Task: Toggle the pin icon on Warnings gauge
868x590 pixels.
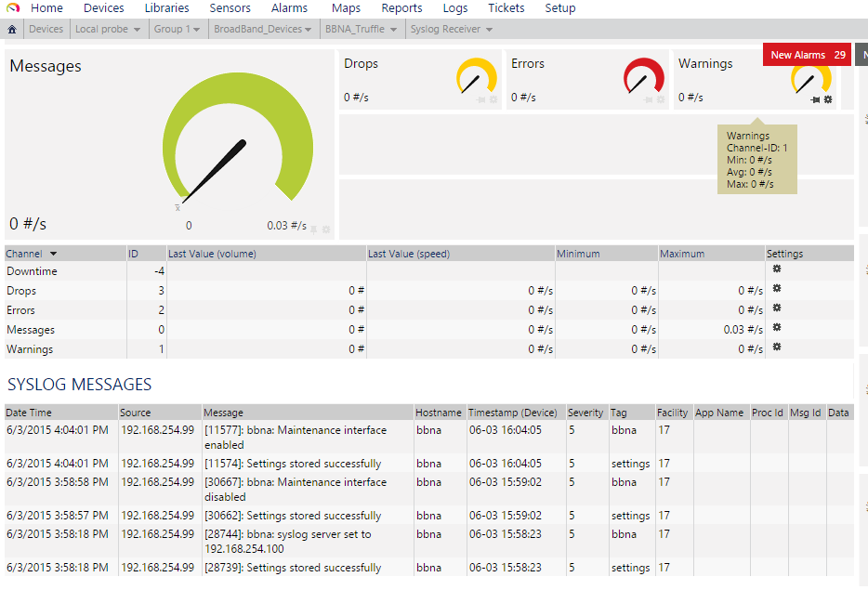Action: pyautogui.click(x=815, y=99)
